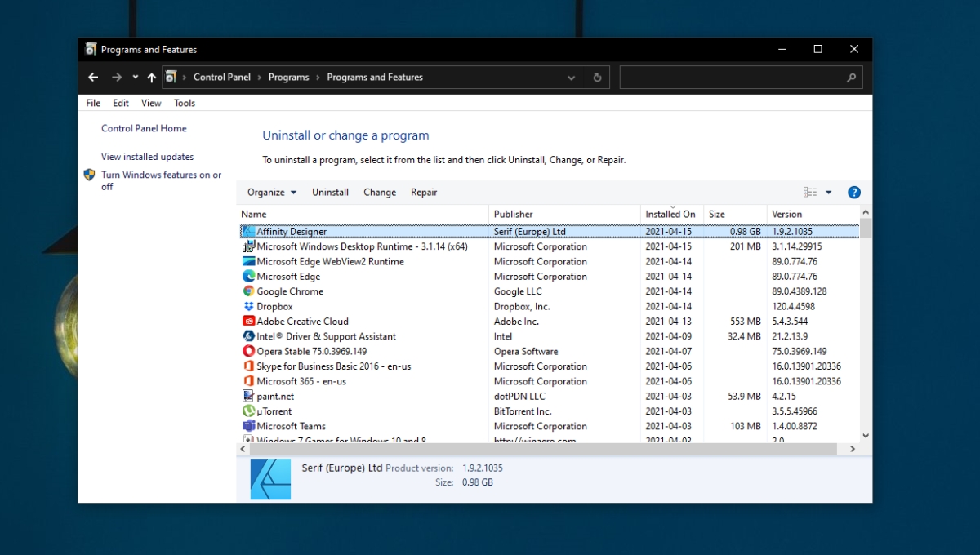Click the Microsoft Windows Desktop Runtime icon
Screen dimensions: 980x555
click(x=249, y=246)
